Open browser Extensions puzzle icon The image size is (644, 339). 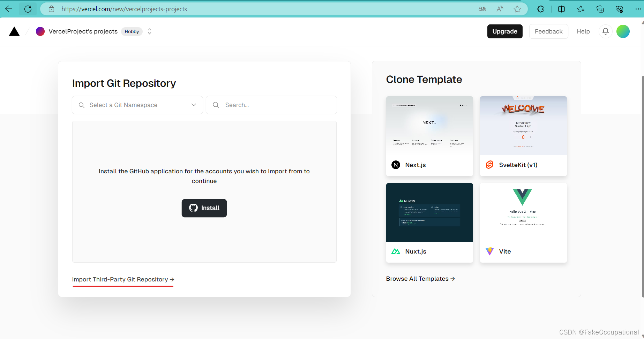pos(541,9)
